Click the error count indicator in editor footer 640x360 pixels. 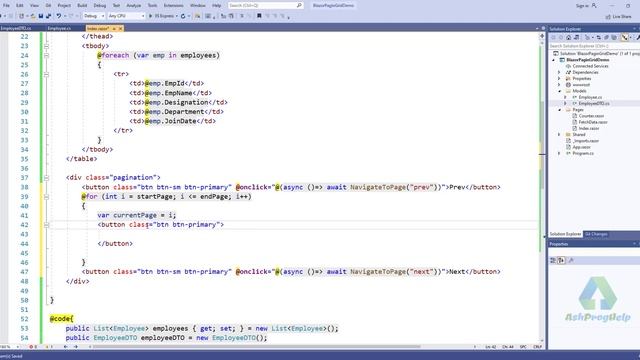pos(33,347)
